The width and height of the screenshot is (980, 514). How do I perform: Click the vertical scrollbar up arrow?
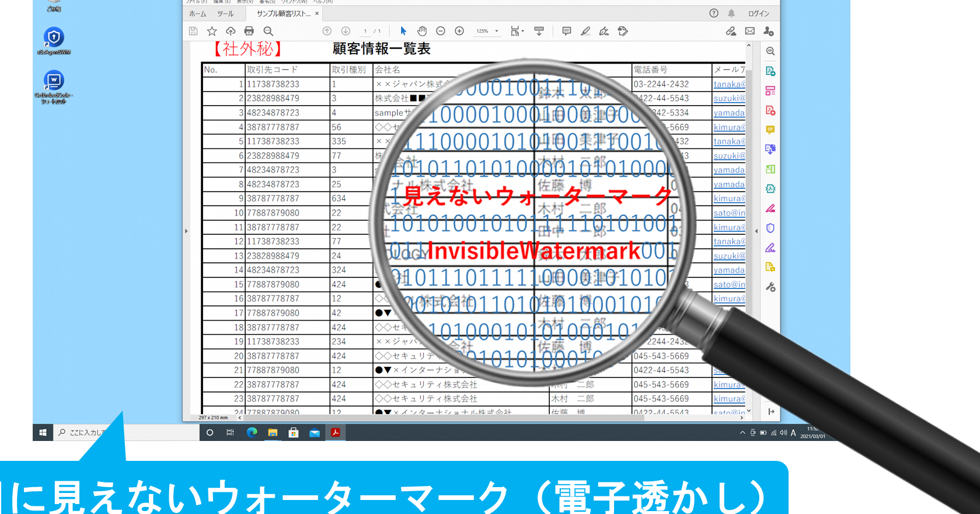tap(749, 45)
